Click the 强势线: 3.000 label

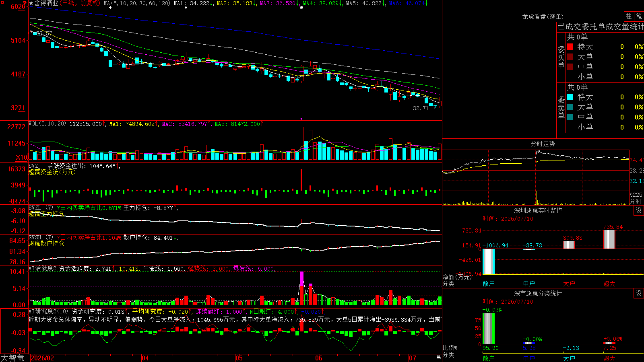[208, 269]
